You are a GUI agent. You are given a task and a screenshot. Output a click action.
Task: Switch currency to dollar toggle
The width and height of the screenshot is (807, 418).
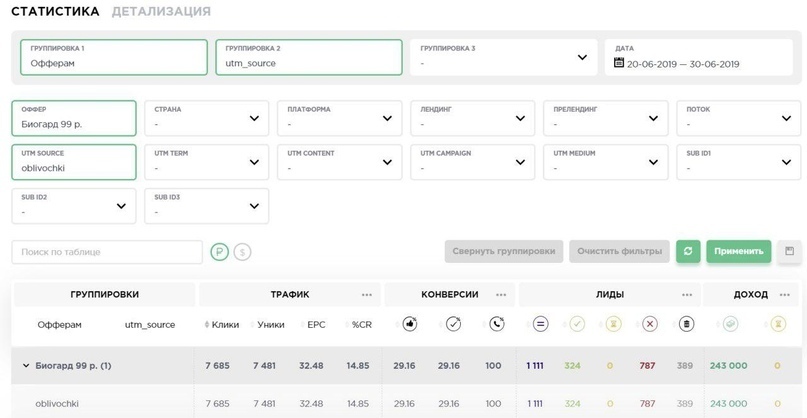(x=242, y=252)
